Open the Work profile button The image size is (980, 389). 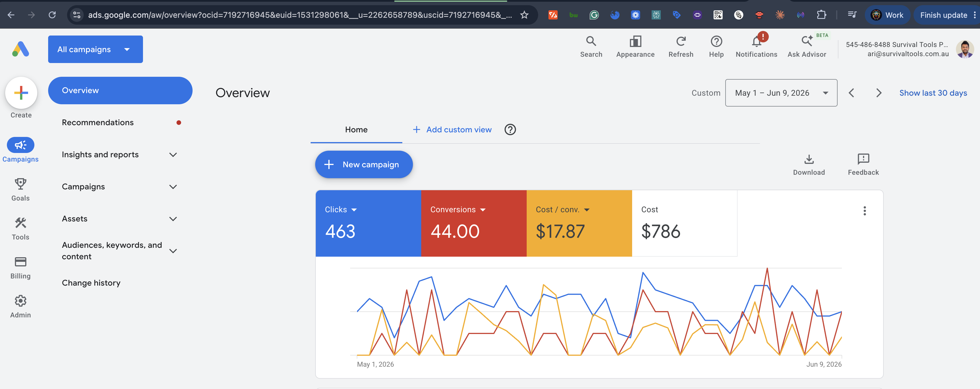(887, 15)
